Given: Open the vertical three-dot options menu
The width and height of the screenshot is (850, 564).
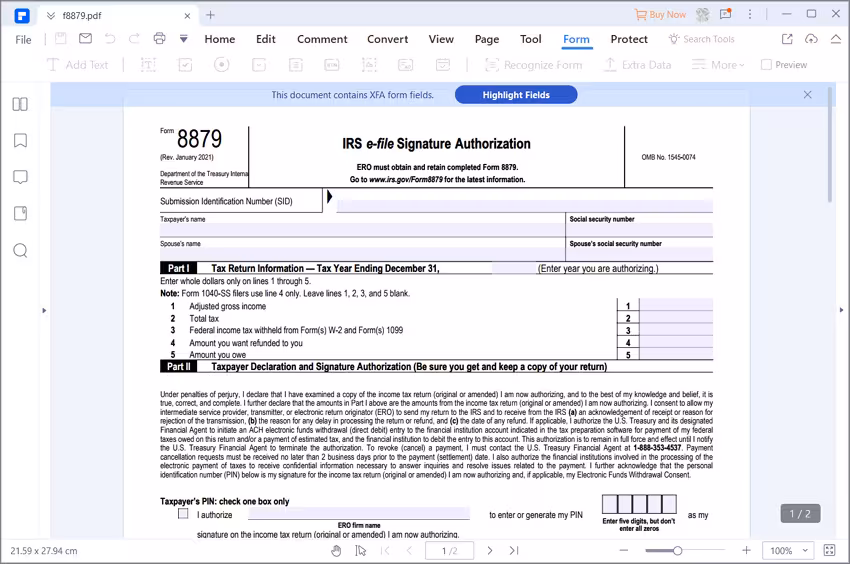Looking at the screenshot, I should pos(750,15).
